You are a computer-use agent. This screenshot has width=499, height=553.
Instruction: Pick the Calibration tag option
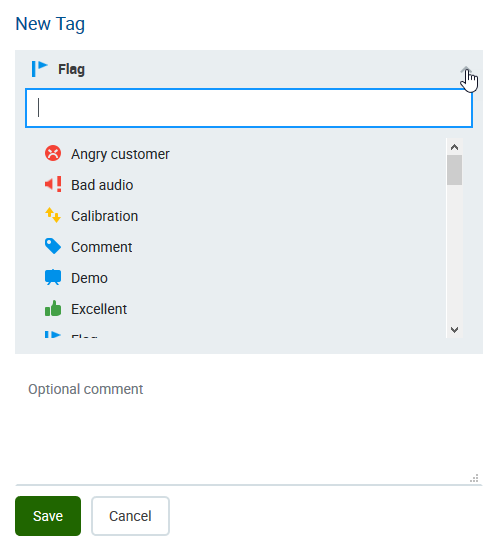(104, 216)
